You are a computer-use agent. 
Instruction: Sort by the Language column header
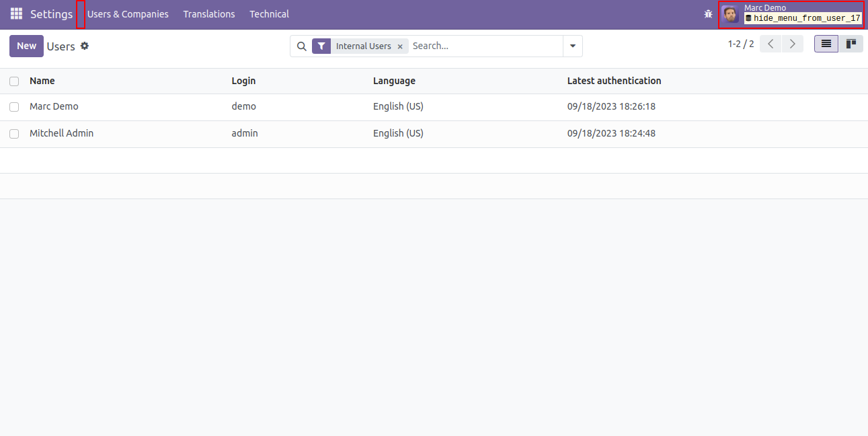[394, 81]
